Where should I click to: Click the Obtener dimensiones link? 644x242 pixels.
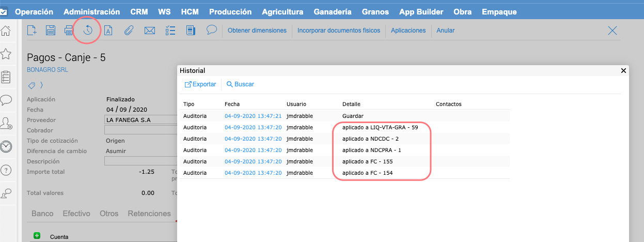click(257, 31)
